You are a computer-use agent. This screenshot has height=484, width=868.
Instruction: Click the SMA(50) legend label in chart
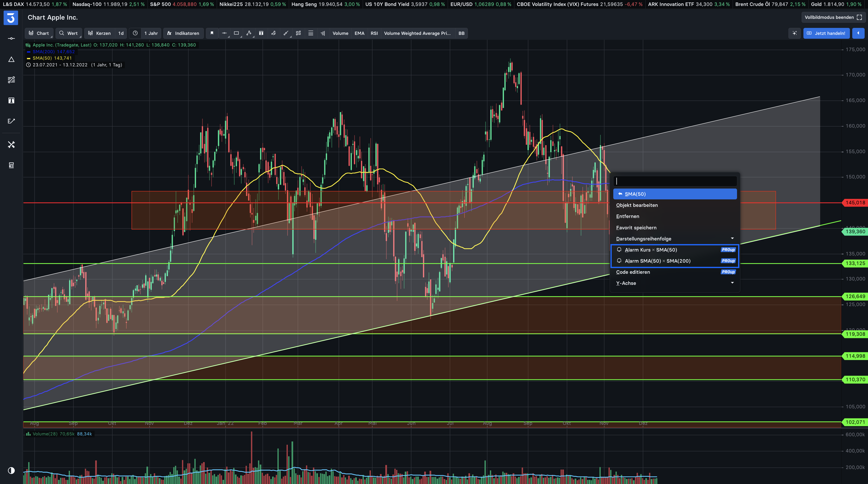point(52,58)
